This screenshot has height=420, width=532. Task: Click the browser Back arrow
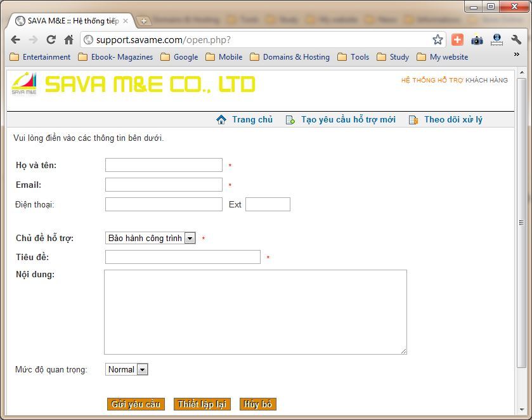(16, 40)
